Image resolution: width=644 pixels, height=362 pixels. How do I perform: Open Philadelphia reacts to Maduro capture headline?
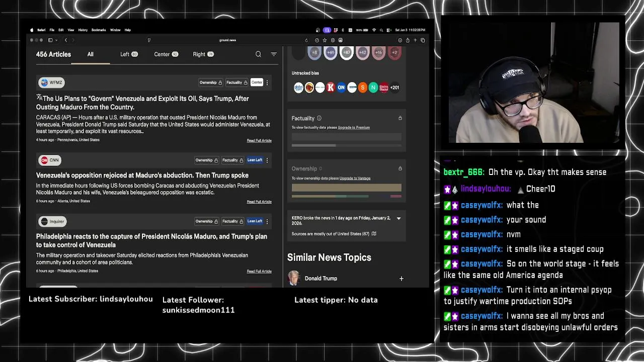coord(151,241)
